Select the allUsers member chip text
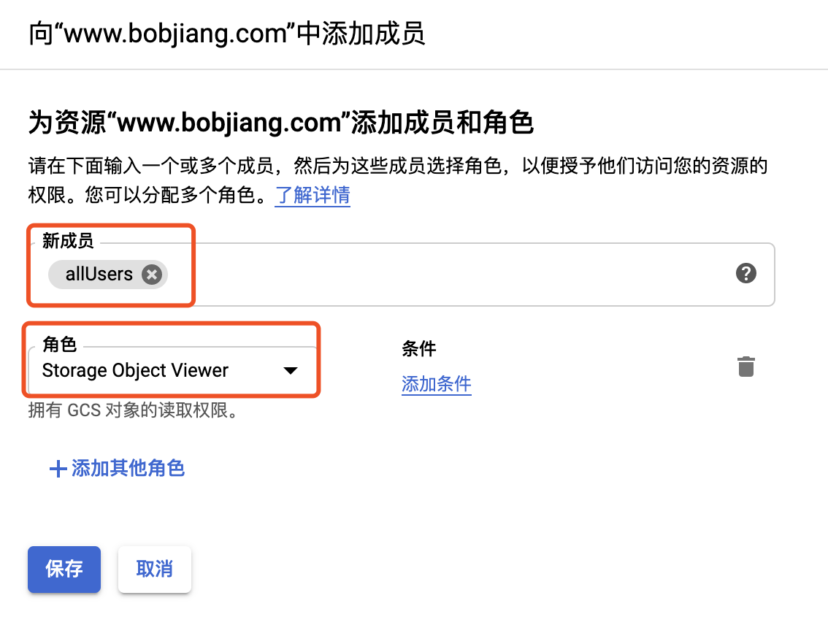Image resolution: width=828 pixels, height=644 pixels. (x=99, y=275)
